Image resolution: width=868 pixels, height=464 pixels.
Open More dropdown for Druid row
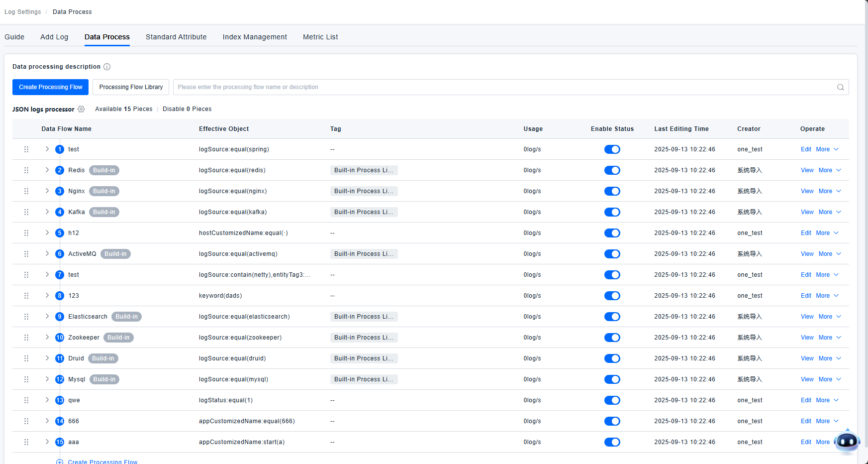[x=829, y=358]
